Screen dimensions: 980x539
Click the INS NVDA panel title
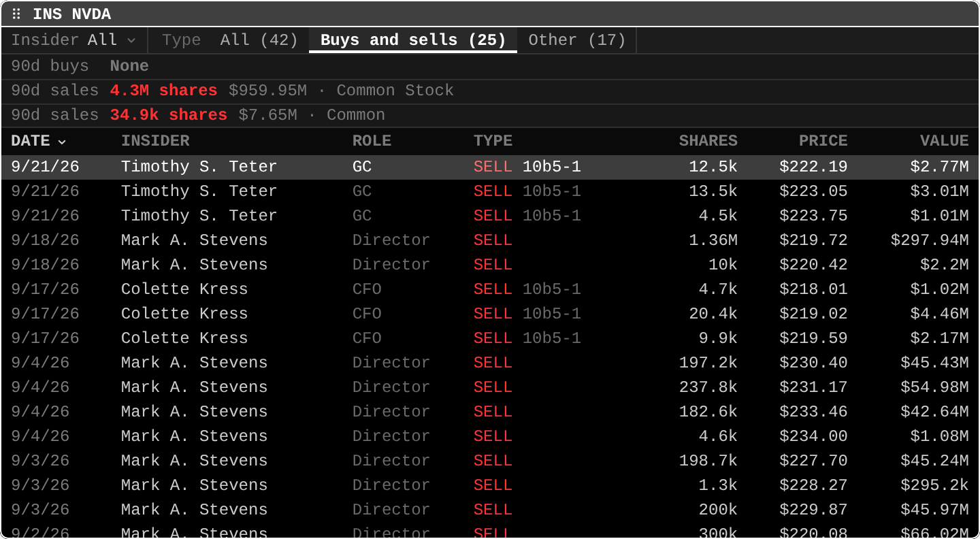click(x=71, y=14)
